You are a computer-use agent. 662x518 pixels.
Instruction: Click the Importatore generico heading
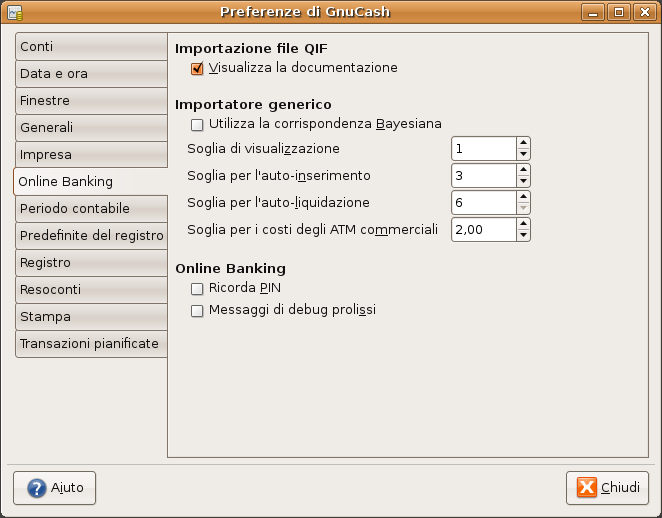(253, 105)
